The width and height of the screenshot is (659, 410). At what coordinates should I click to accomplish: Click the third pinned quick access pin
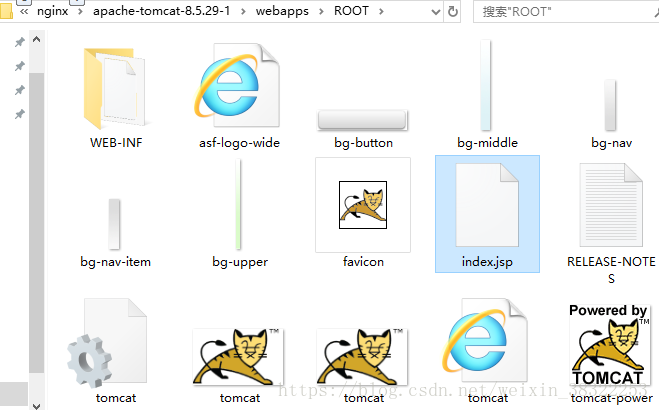pyautogui.click(x=19, y=90)
